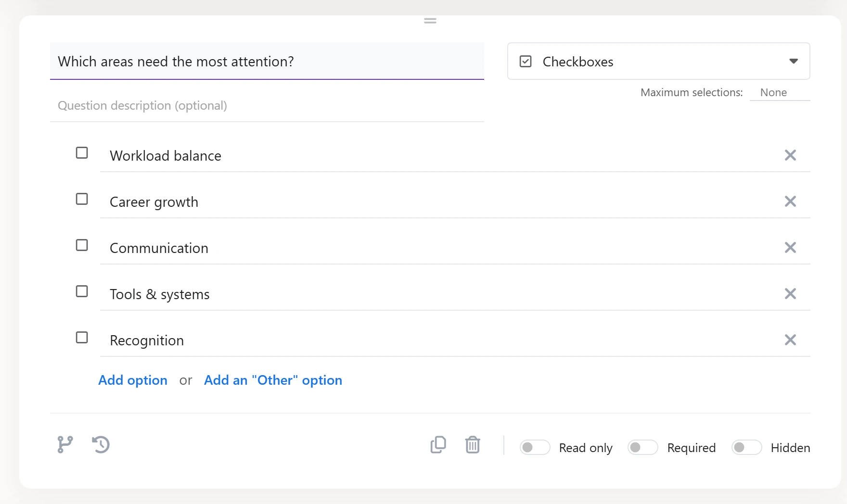The height and width of the screenshot is (504, 847).
Task: Remove the Career growth option
Action: coord(790,201)
